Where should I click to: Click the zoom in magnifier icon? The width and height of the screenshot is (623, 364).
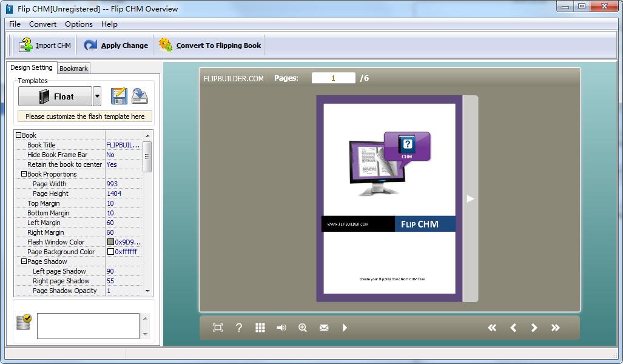[303, 328]
